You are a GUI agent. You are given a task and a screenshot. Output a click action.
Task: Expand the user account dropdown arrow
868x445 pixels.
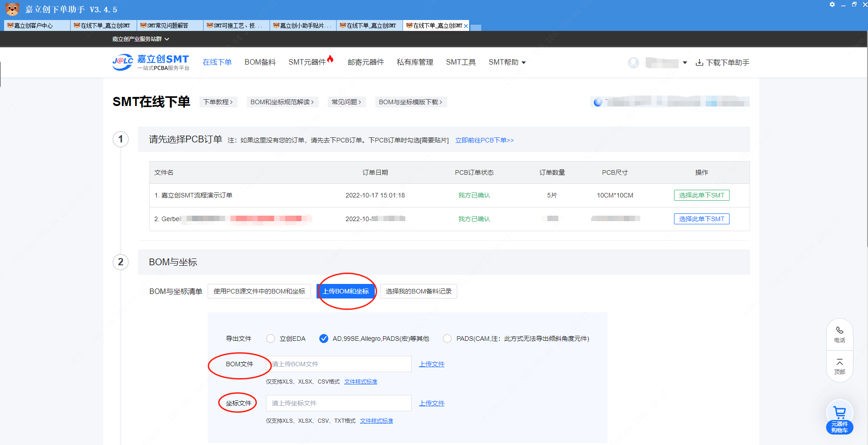click(x=684, y=63)
